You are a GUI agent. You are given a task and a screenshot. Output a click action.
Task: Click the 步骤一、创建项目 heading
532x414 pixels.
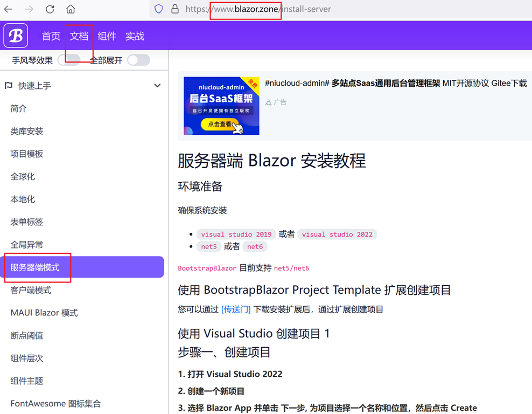pyautogui.click(x=224, y=352)
